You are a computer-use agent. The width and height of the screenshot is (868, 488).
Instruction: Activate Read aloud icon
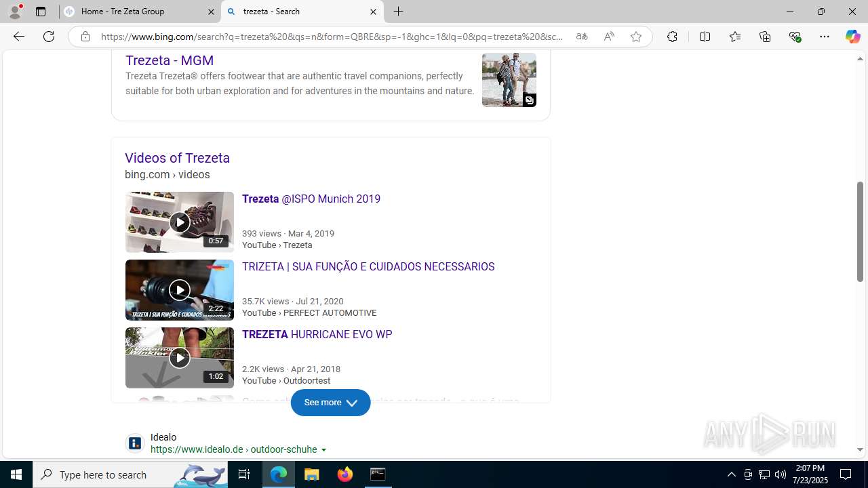pos(608,37)
